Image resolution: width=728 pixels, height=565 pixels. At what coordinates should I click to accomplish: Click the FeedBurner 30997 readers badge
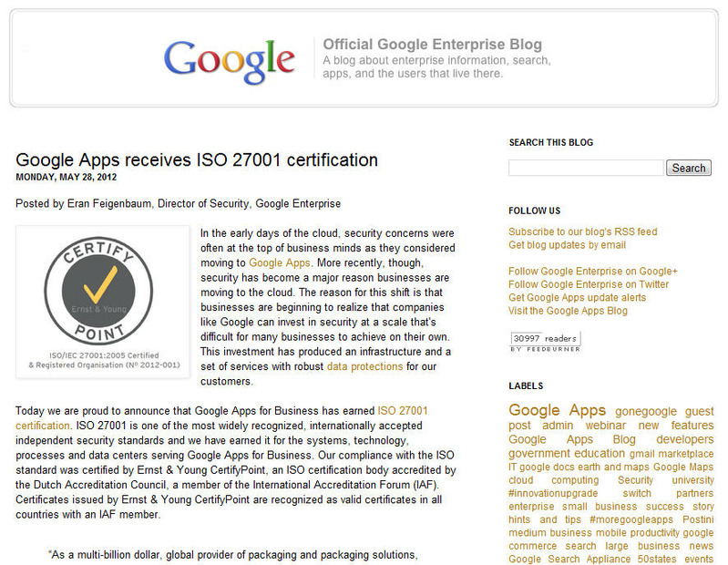pyautogui.click(x=546, y=342)
